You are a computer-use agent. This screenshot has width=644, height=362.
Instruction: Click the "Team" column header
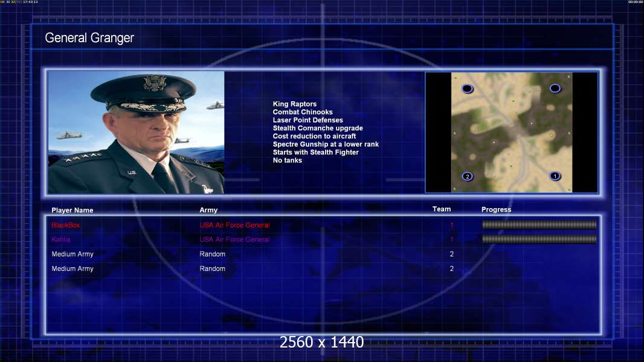click(442, 209)
